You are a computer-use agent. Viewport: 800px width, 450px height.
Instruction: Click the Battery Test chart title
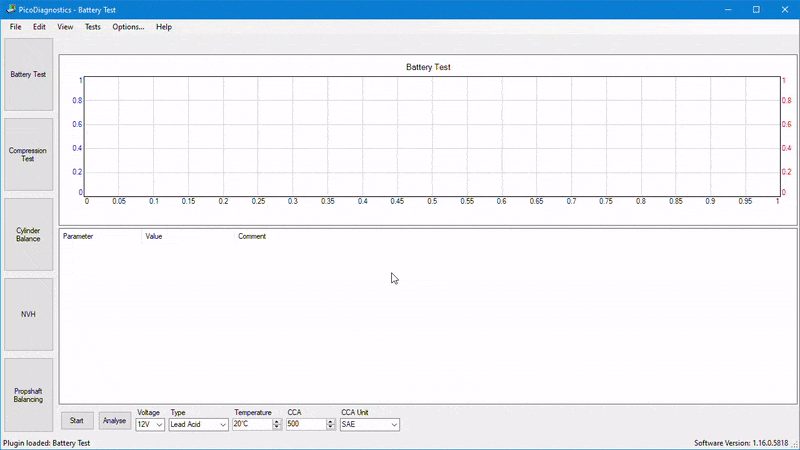[428, 67]
